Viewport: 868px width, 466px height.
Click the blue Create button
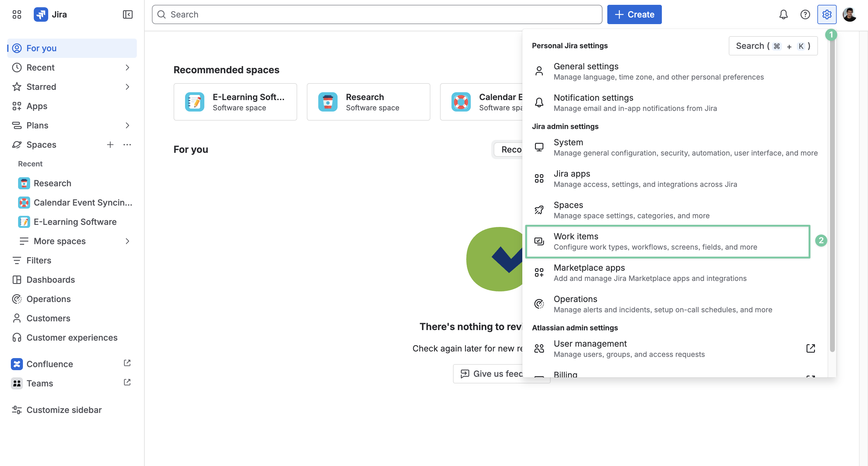[x=634, y=14]
